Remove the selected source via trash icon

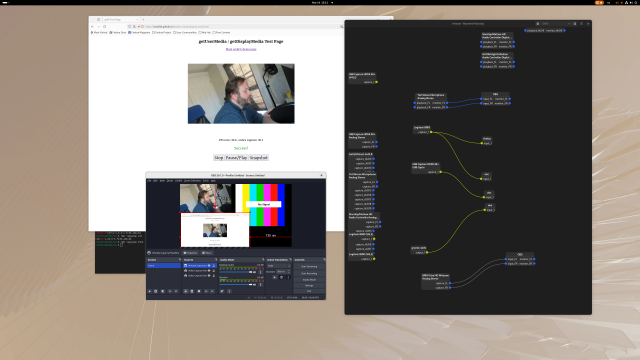pos(192,291)
